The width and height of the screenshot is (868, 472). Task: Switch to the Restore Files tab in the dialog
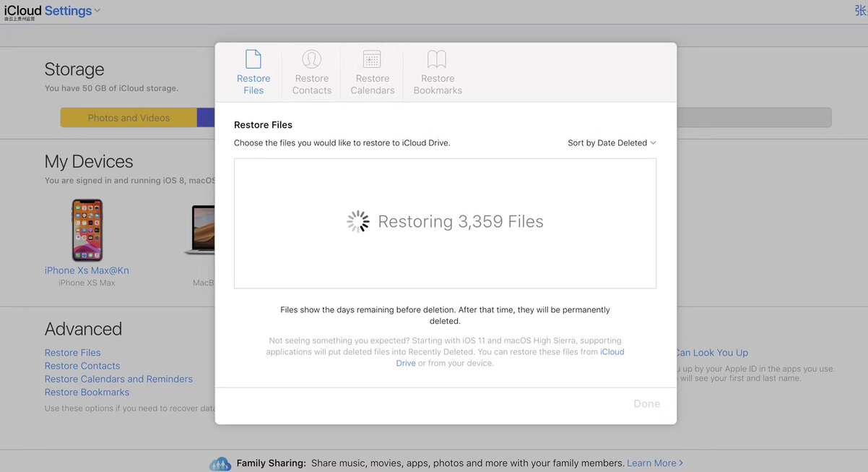[253, 72]
